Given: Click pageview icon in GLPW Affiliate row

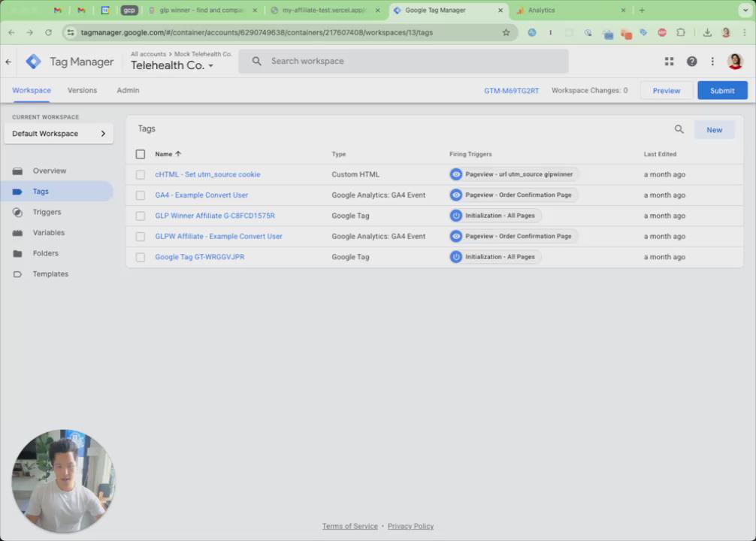Looking at the screenshot, I should [x=455, y=236].
